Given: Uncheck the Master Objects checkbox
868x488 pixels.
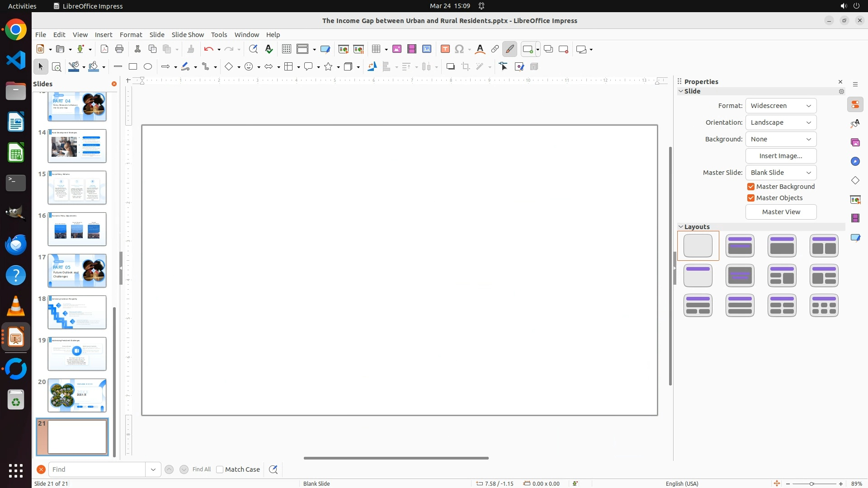Looking at the screenshot, I should tap(751, 198).
